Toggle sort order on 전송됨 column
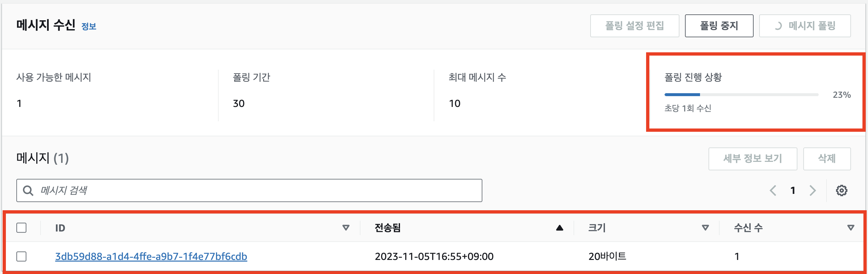Screen dimensions: 868x274 pos(559,228)
